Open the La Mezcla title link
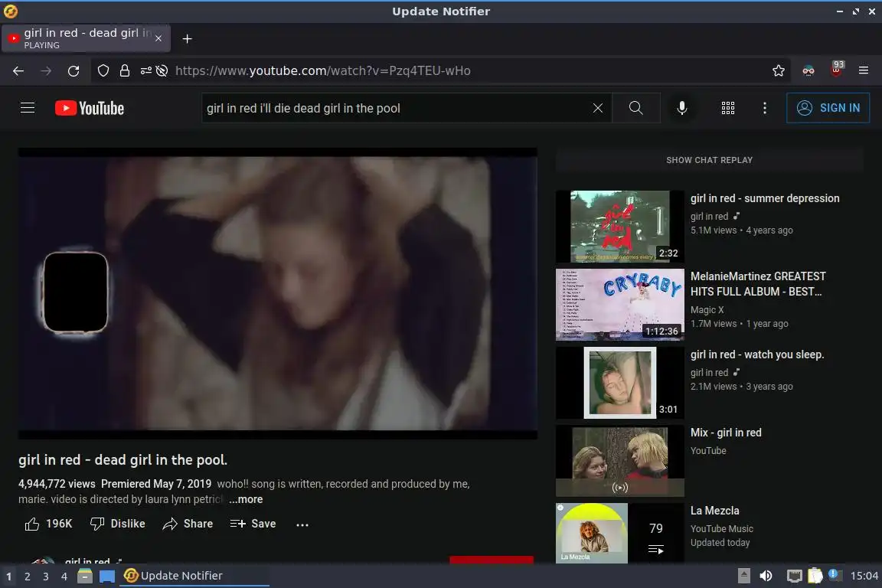Screen dimensions: 882x588 (714, 511)
